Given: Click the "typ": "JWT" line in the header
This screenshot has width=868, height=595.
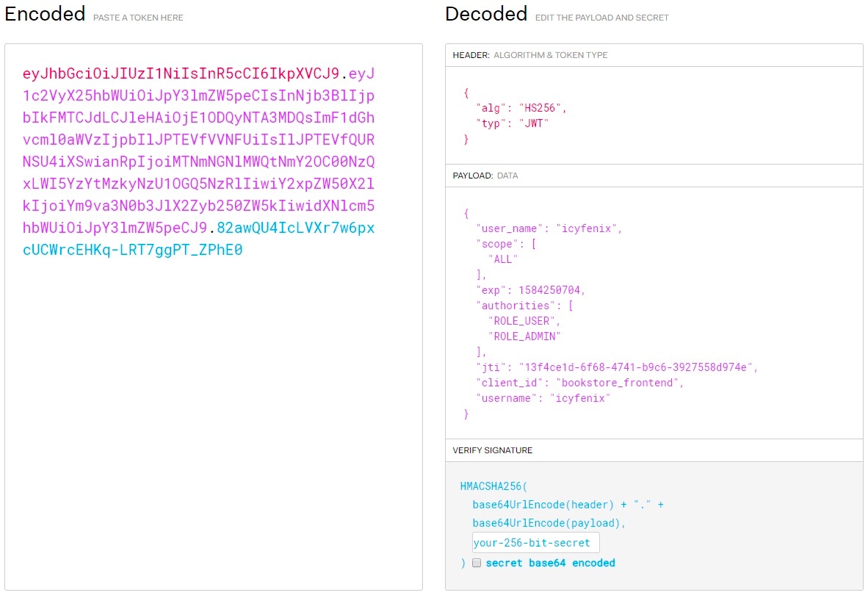Looking at the screenshot, I should pos(513,123).
